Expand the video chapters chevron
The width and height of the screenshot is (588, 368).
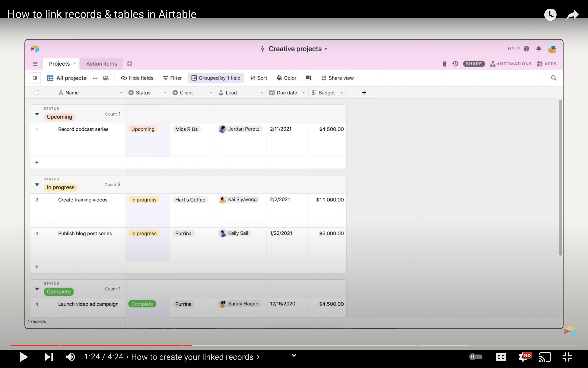pyautogui.click(x=294, y=356)
